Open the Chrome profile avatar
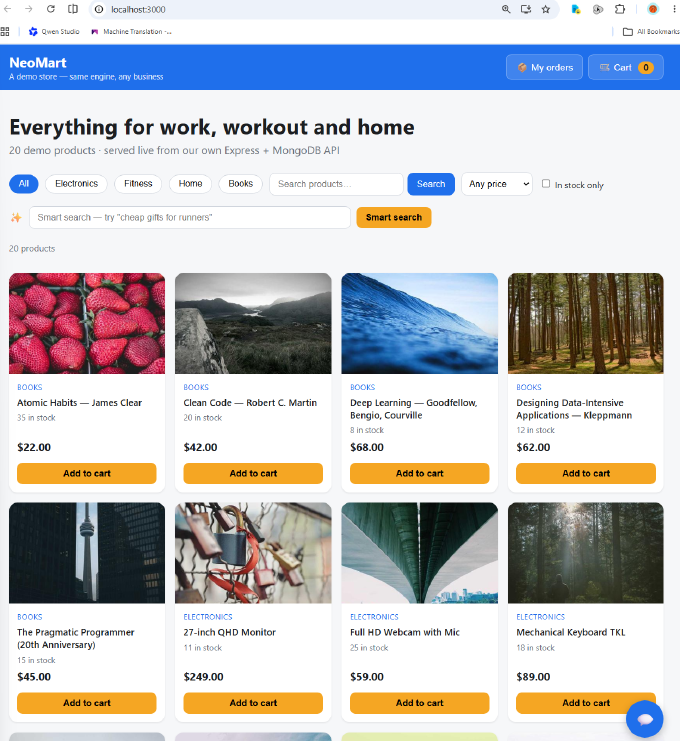 [653, 9]
